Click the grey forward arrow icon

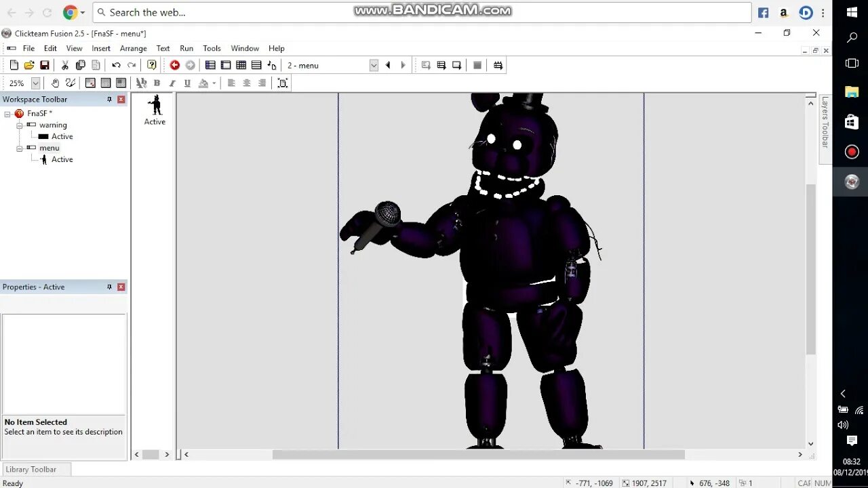(191, 65)
